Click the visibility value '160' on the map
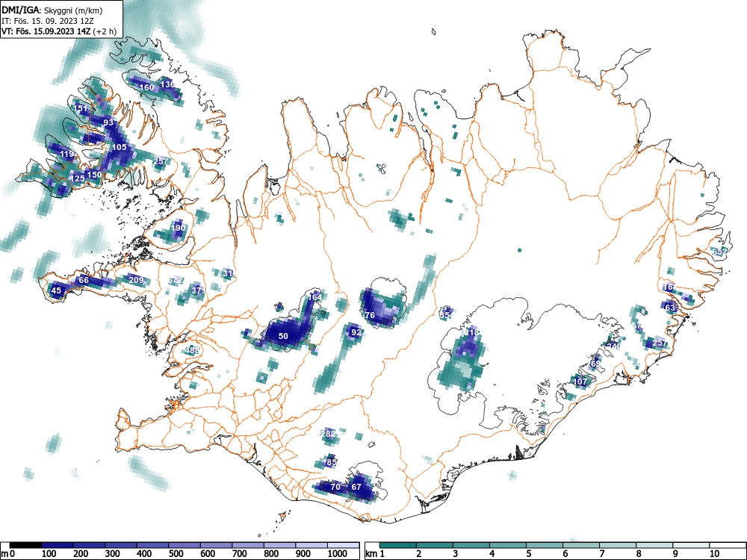The width and height of the screenshot is (747, 560). coord(146,87)
